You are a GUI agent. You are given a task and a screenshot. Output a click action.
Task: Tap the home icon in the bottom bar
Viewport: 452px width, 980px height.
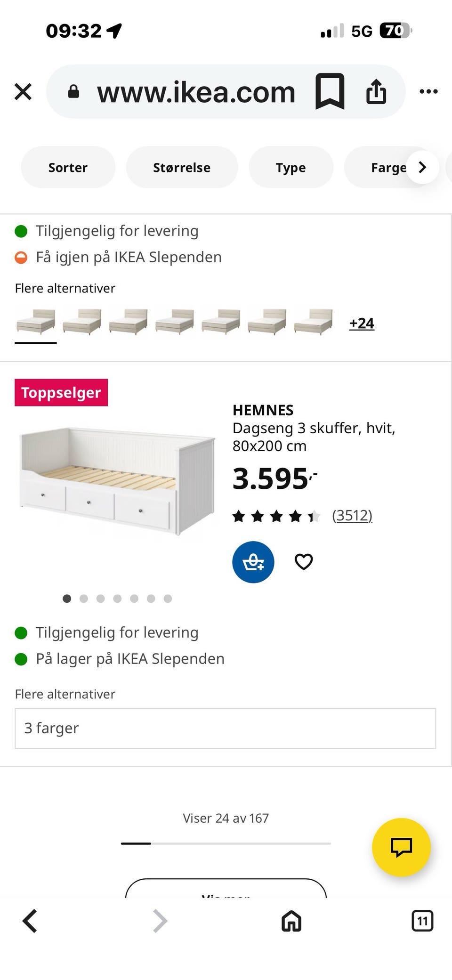click(x=291, y=921)
